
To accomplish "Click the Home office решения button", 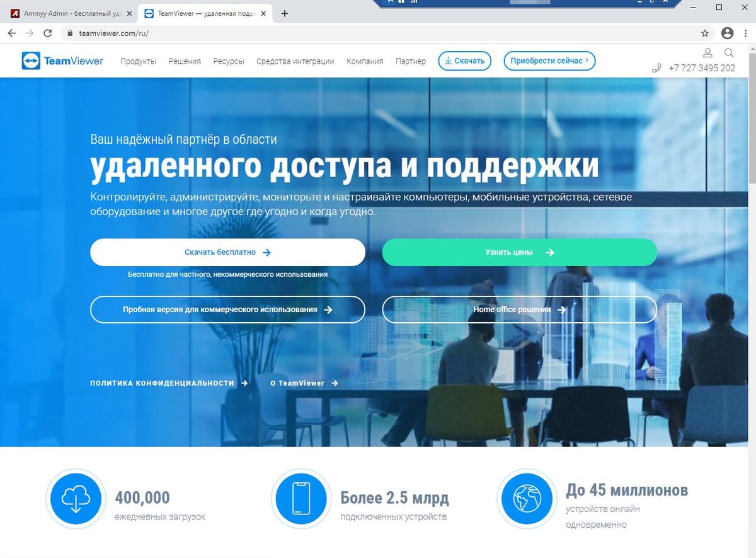I will 520,310.
